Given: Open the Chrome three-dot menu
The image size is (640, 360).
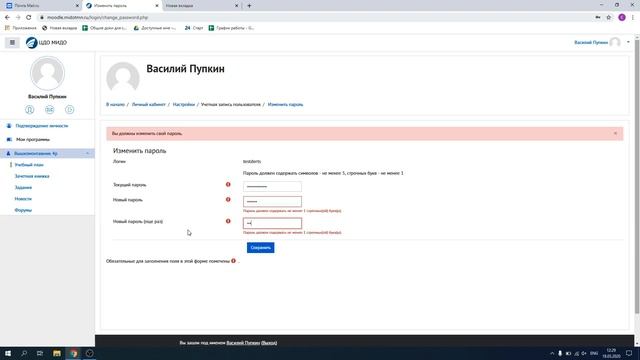Looking at the screenshot, I should click(633, 18).
